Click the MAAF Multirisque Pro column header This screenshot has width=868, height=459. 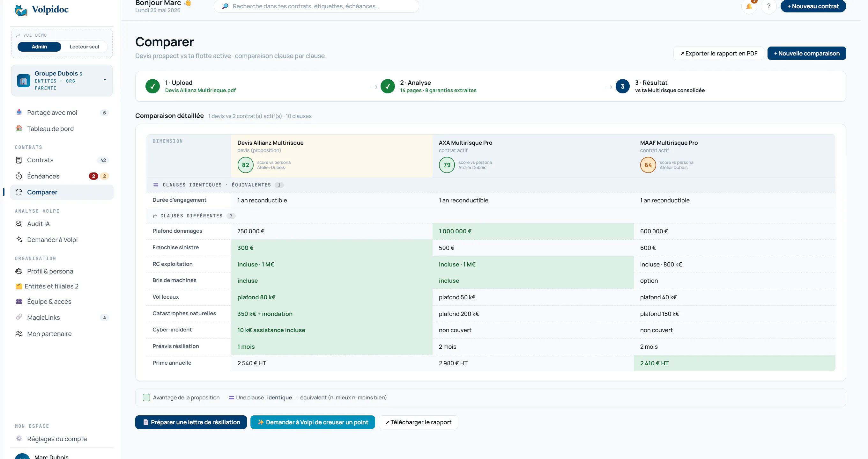pos(734,156)
